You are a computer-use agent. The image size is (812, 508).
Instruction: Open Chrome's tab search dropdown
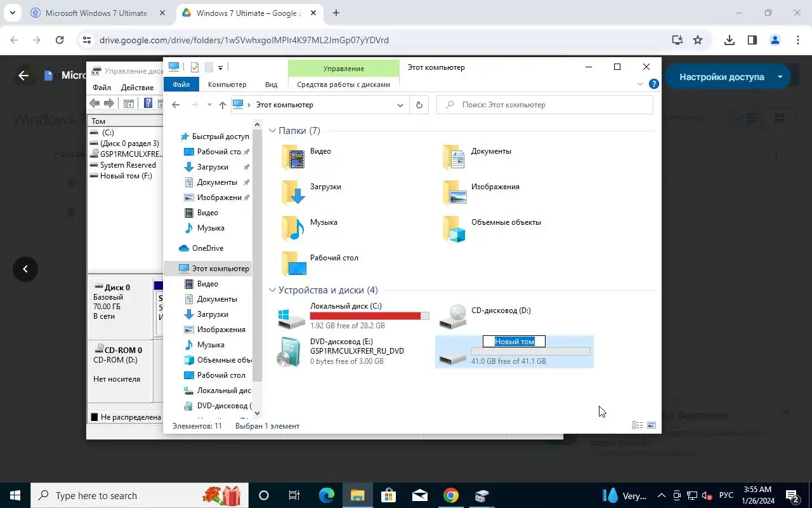[12, 13]
